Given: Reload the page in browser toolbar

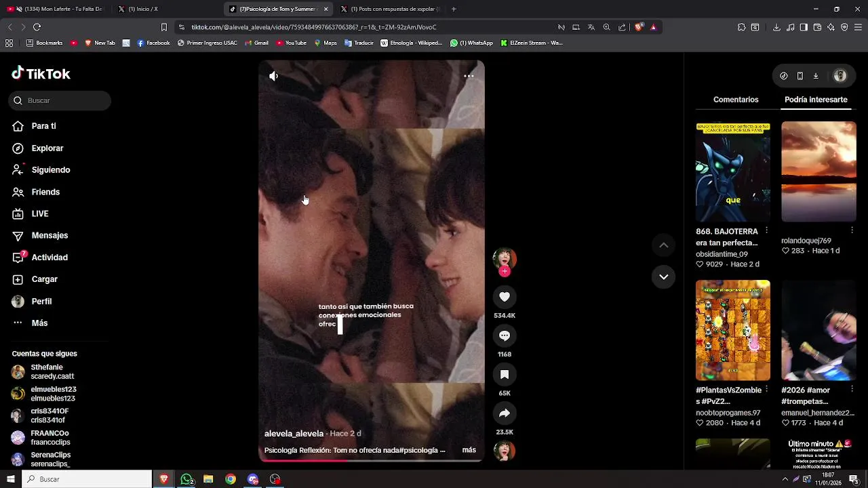Looking at the screenshot, I should point(37,27).
